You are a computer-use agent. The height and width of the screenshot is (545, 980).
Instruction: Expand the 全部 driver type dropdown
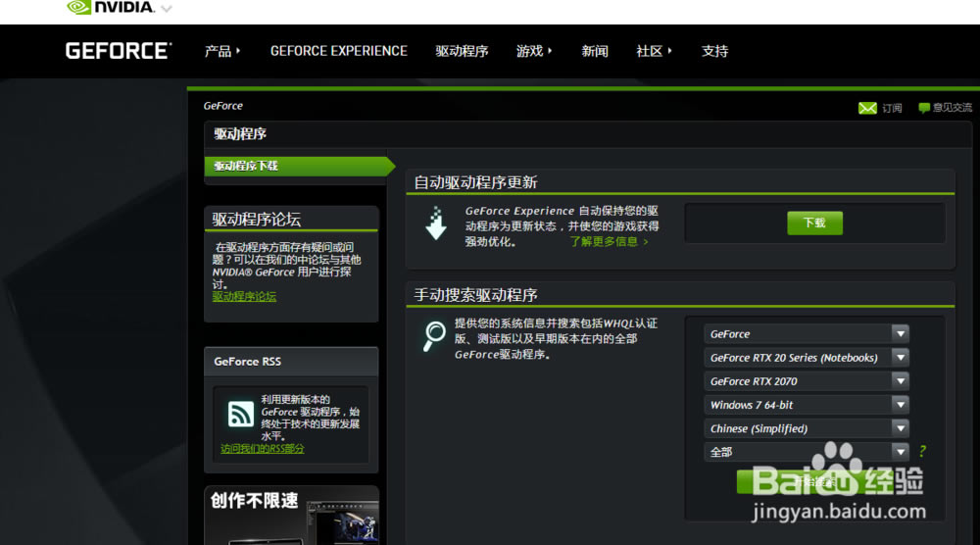click(807, 452)
